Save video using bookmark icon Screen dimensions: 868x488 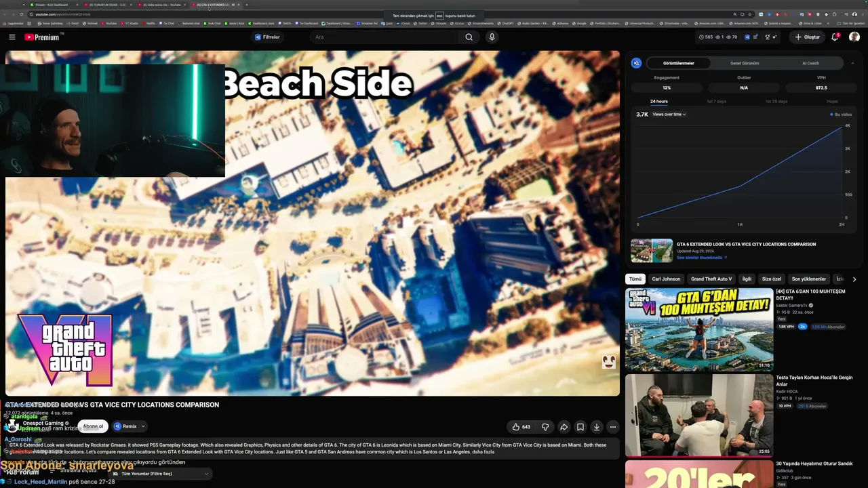tap(580, 427)
